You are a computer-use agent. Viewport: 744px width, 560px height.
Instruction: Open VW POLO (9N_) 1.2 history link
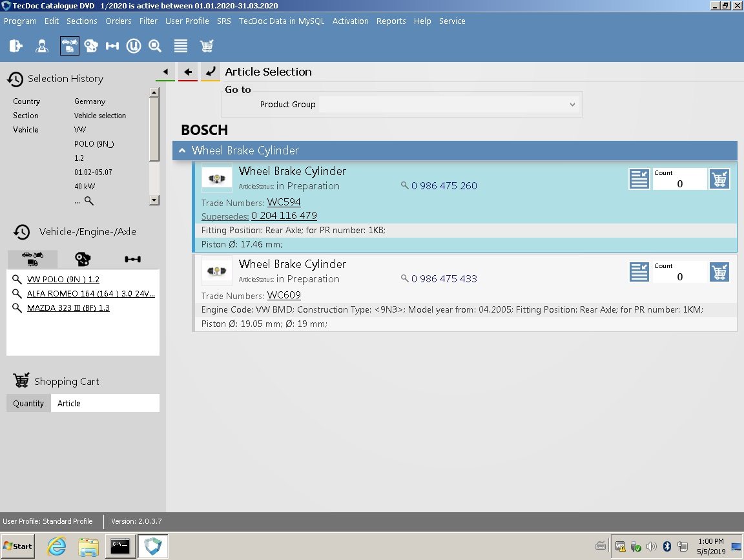[63, 280]
